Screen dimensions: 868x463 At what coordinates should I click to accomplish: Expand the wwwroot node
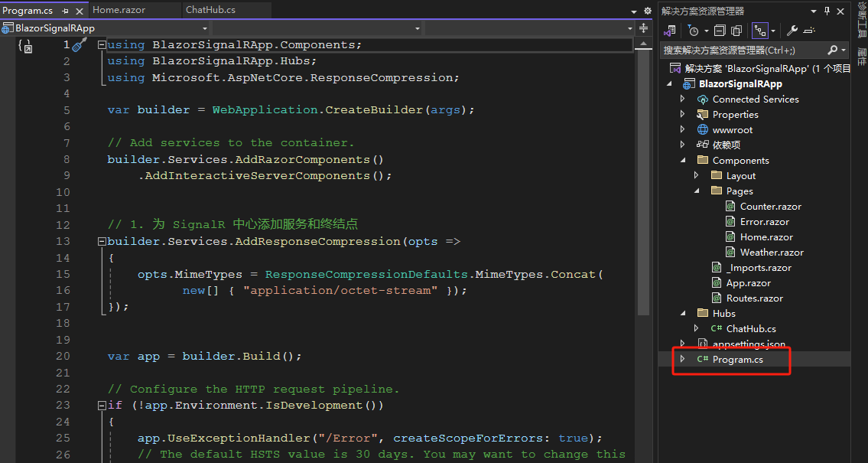[x=683, y=129]
